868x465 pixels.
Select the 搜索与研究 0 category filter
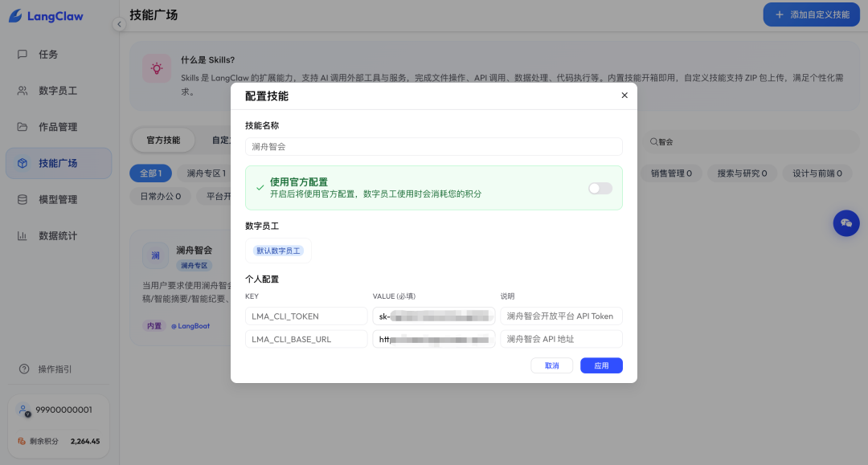pyautogui.click(x=742, y=173)
